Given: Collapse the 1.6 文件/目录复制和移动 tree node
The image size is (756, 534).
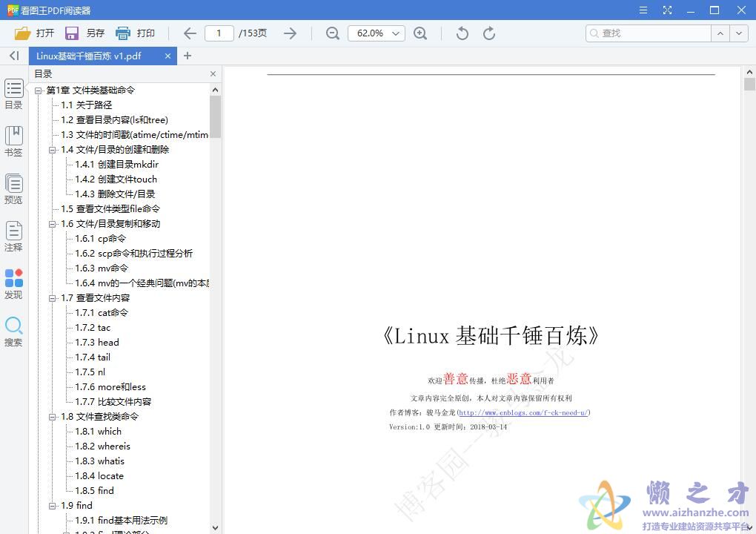Looking at the screenshot, I should tap(52, 223).
